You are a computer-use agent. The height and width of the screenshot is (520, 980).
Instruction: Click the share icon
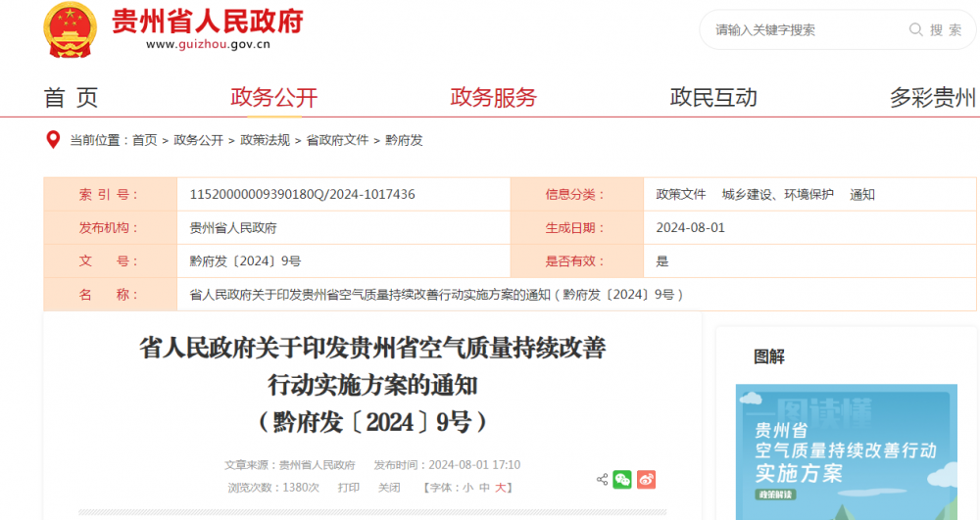tap(602, 480)
